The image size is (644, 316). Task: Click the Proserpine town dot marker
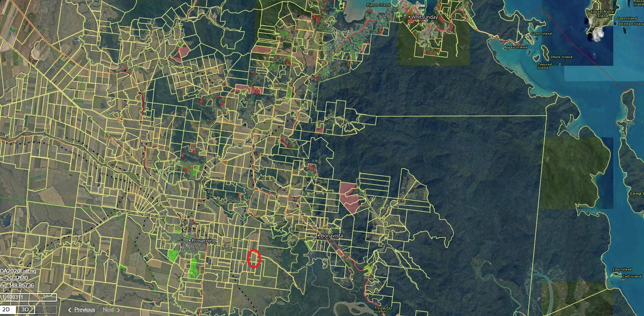pos(190,241)
